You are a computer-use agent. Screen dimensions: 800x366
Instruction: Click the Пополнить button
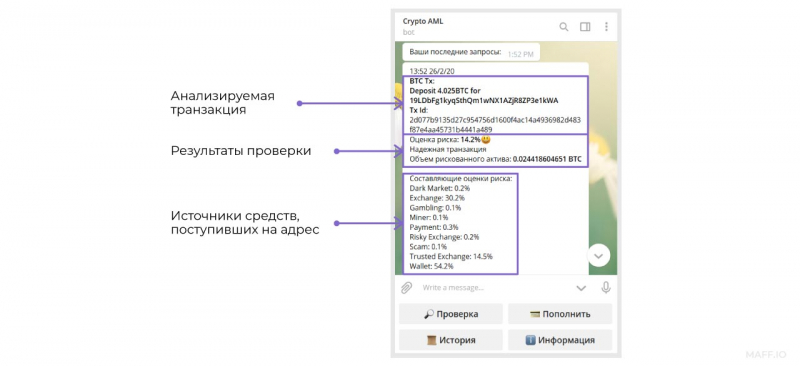560,314
